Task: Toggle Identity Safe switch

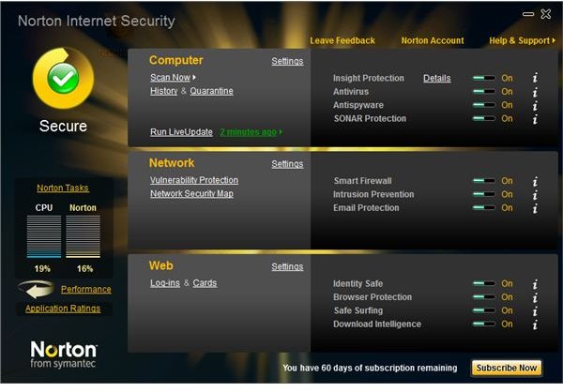Action: point(484,283)
